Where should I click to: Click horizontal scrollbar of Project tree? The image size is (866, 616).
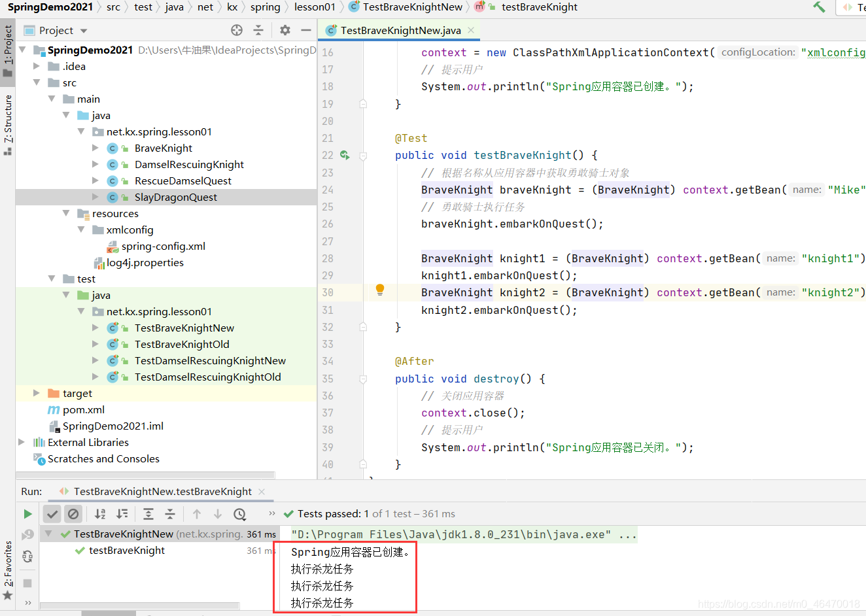point(145,475)
